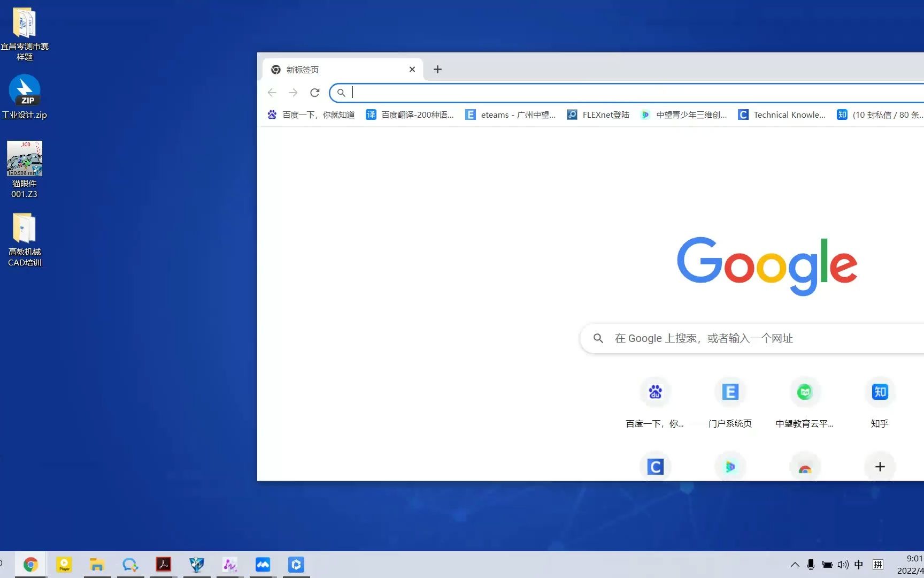Open the volume control

click(843, 565)
